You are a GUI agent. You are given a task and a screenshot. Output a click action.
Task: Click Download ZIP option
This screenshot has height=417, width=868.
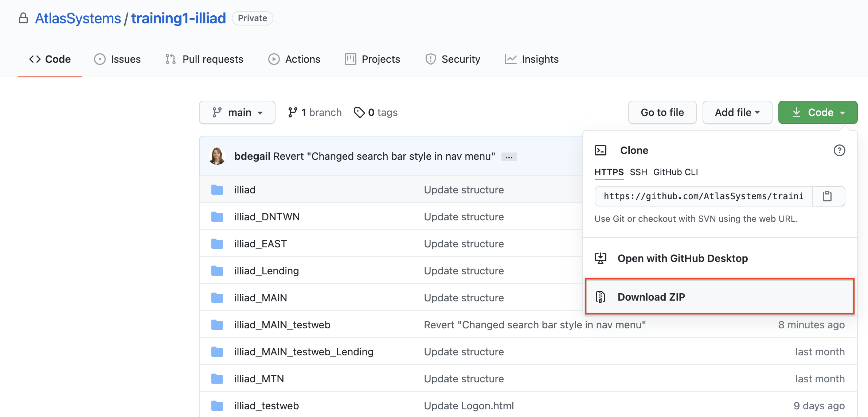pos(651,297)
